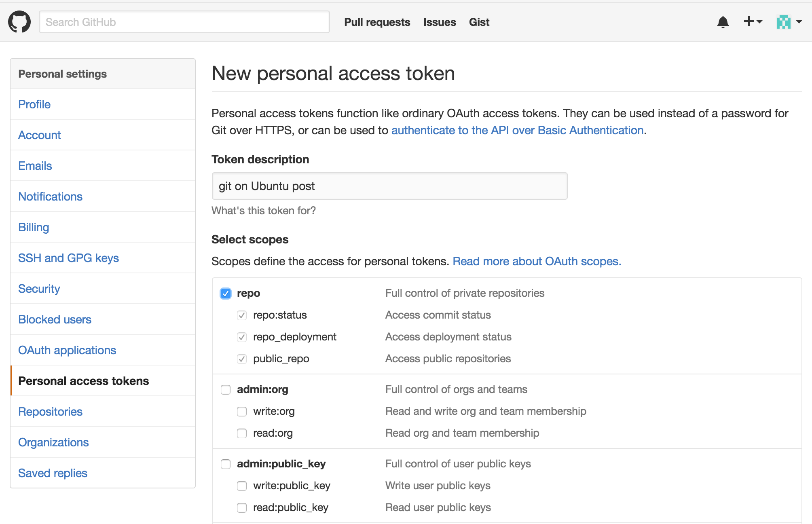Enable admin:public_key scope checkbox

[226, 464]
